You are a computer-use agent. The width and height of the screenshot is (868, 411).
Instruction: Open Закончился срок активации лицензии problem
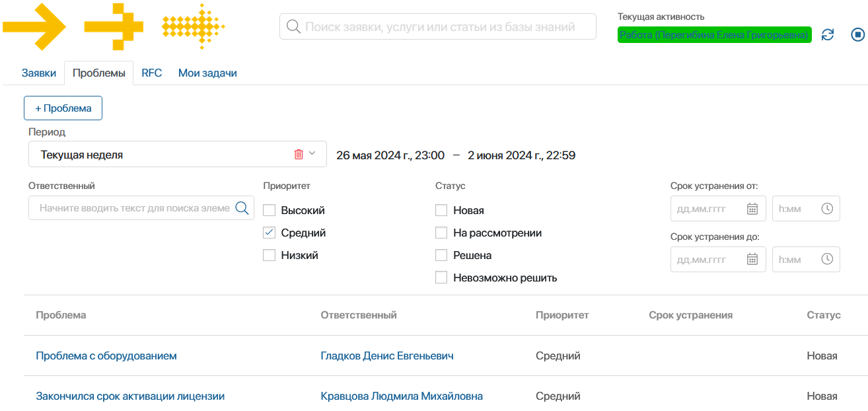coord(130,396)
